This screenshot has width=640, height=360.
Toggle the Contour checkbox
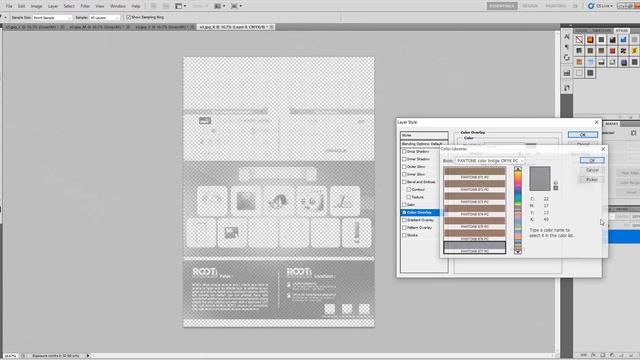point(409,189)
